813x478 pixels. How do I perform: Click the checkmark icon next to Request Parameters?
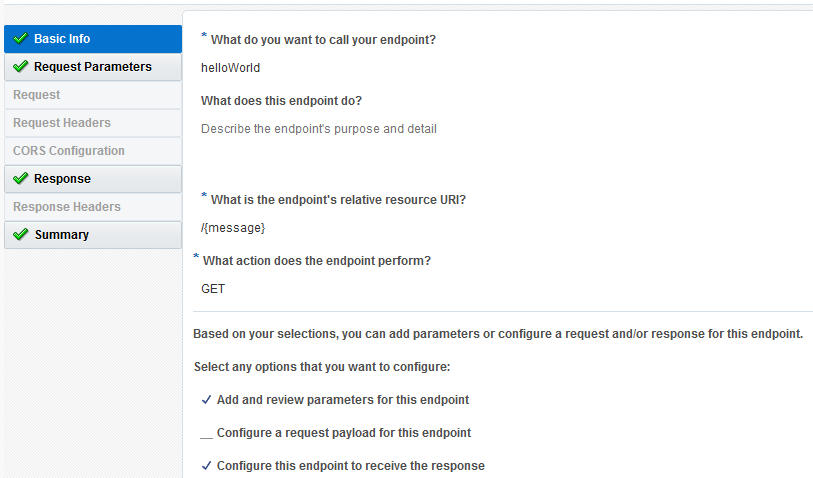[x=21, y=67]
